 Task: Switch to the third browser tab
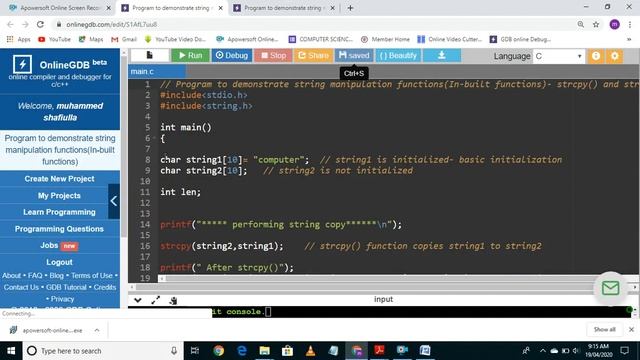[284, 8]
